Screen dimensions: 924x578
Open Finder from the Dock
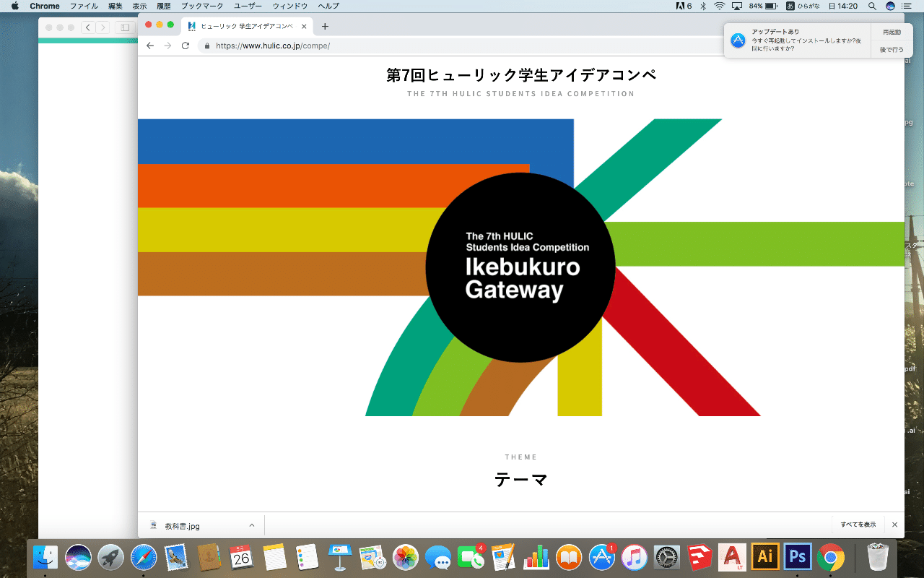pos(45,557)
